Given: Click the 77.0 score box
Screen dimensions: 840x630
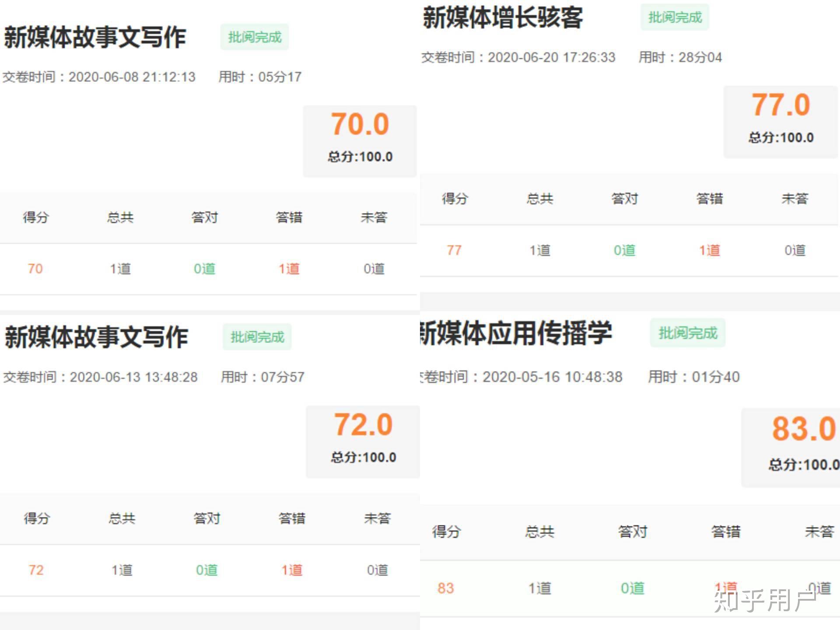Looking at the screenshot, I should click(780, 122).
